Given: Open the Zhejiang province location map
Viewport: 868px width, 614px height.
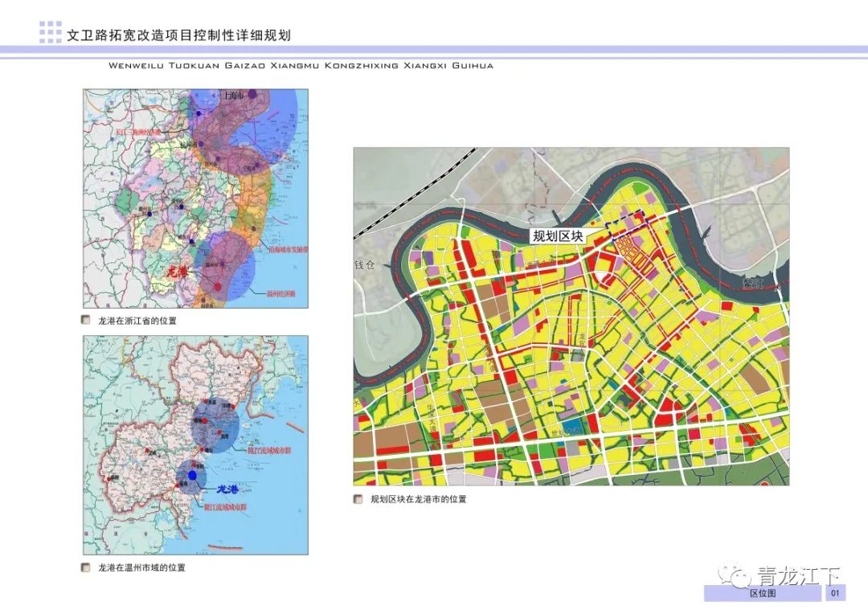Looking at the screenshot, I should 195,199.
